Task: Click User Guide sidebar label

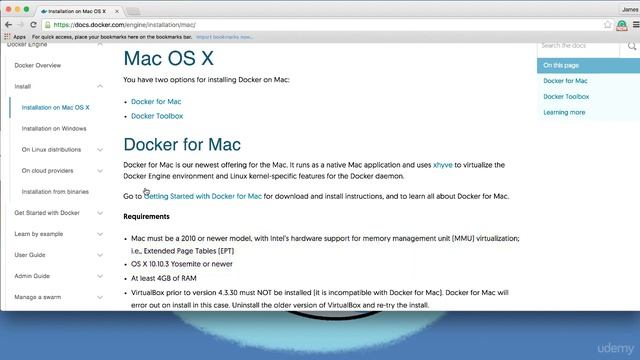Action: [30, 255]
